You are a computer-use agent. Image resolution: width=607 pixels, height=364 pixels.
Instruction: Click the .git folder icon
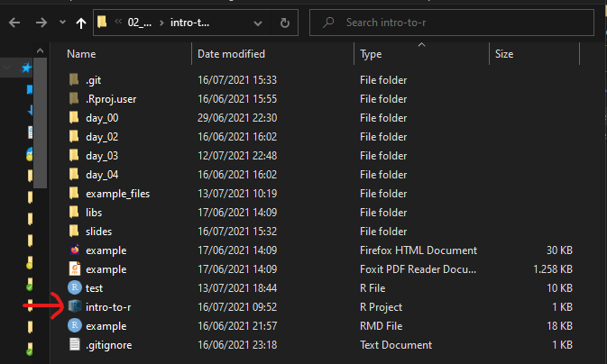coord(75,80)
